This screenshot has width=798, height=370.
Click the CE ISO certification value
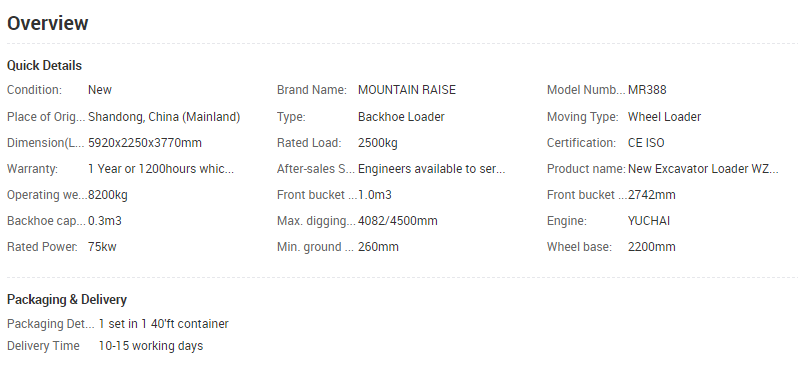[x=646, y=143]
